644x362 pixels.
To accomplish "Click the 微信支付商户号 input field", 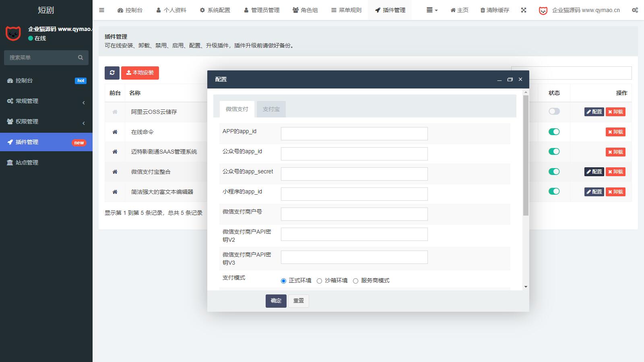I will 354,214.
